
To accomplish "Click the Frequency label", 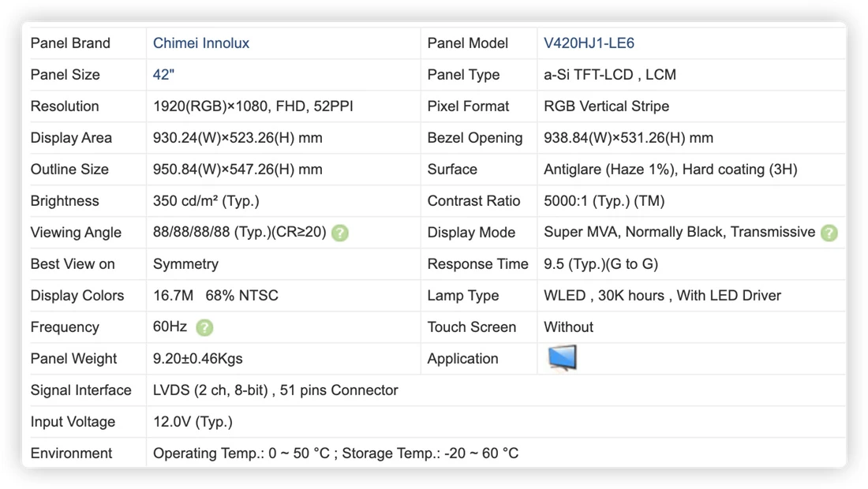I will [x=65, y=327].
